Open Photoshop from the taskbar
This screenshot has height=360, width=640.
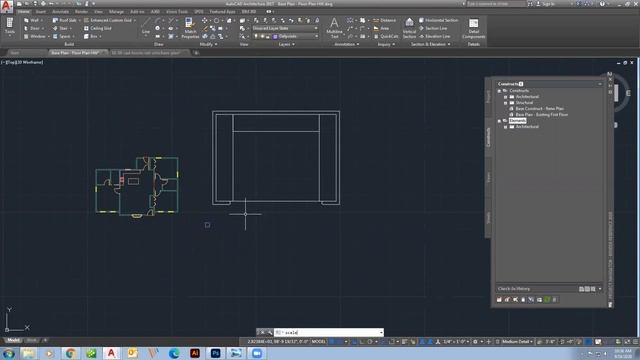[215, 353]
